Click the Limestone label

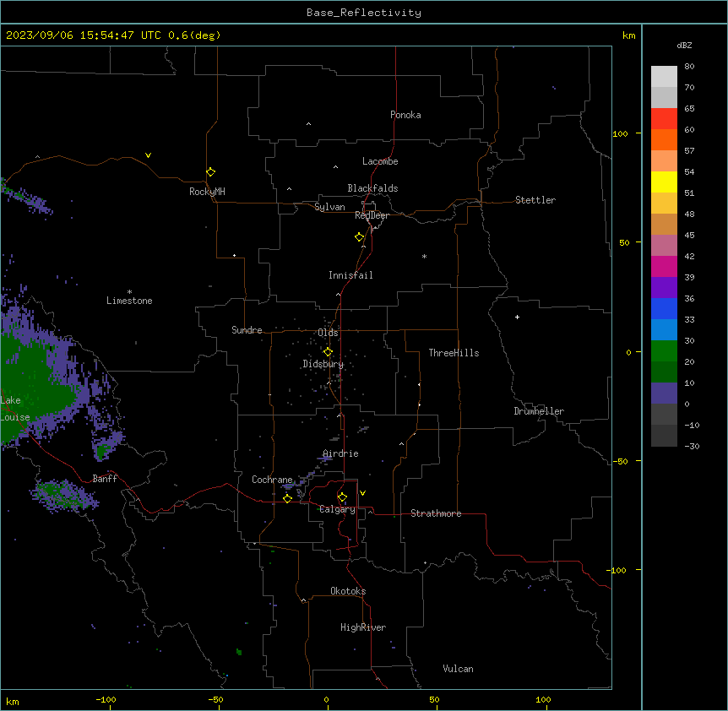pyautogui.click(x=129, y=301)
